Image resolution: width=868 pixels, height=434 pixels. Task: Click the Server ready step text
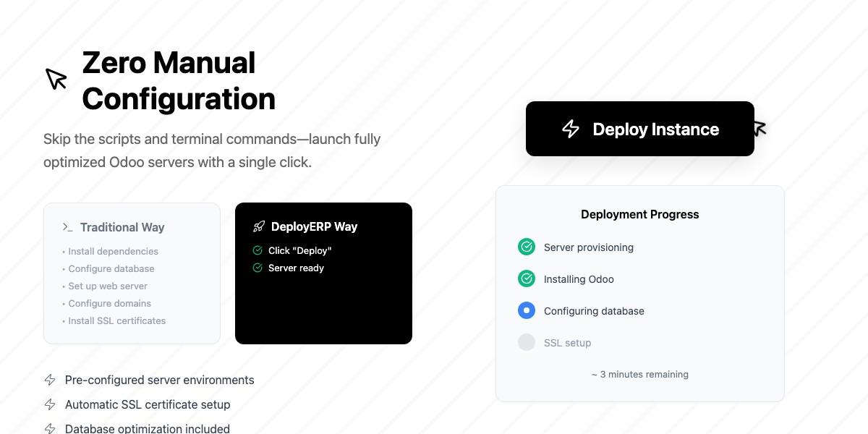pyautogui.click(x=296, y=268)
